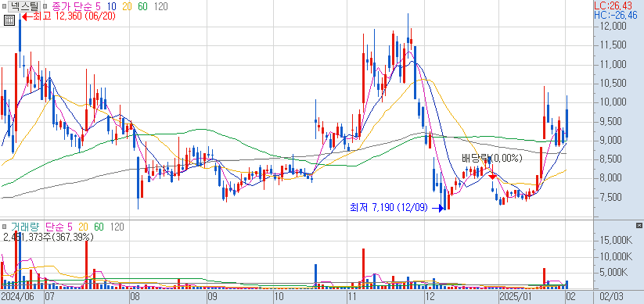Image resolution: width=644 pixels, height=304 pixels.
Task: Click the 11 month on the time axis
Action: click(353, 297)
